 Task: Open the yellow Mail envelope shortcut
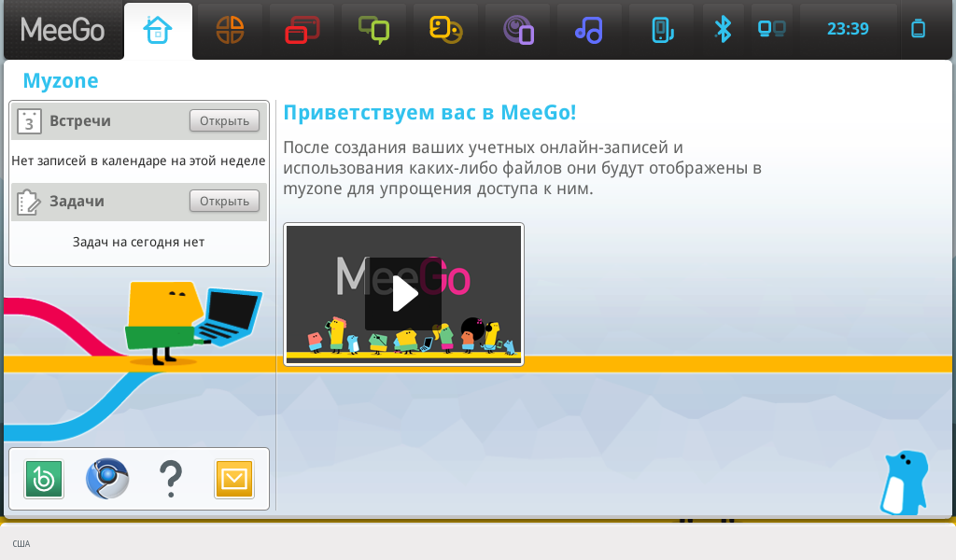234,480
